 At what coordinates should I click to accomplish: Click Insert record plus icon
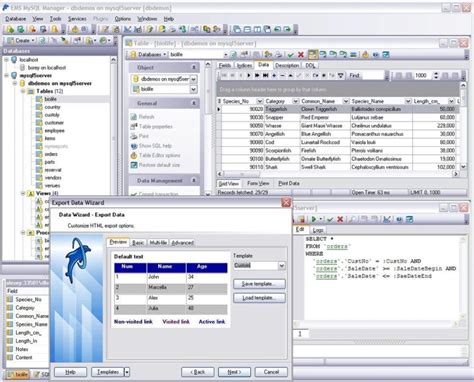click(x=274, y=76)
